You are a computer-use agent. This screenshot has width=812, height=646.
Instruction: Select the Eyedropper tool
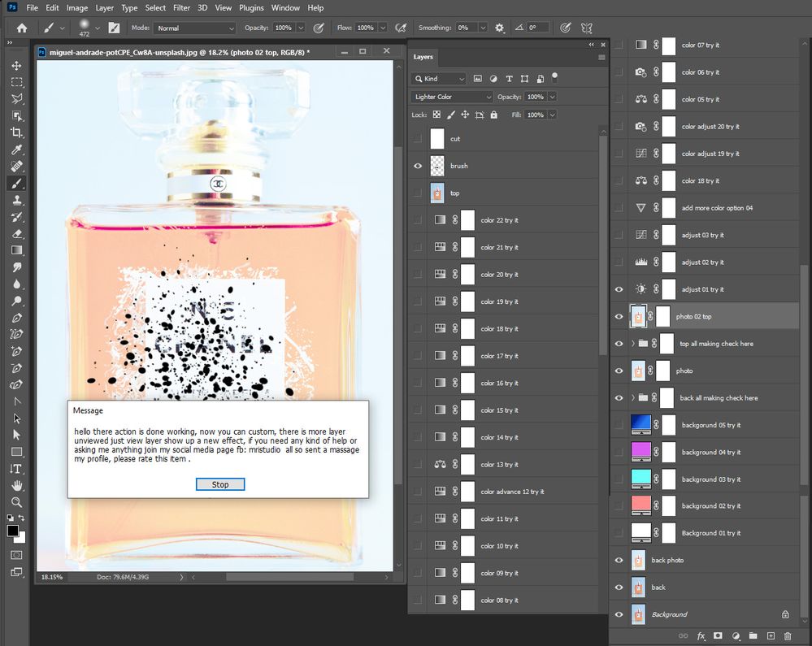coord(16,150)
